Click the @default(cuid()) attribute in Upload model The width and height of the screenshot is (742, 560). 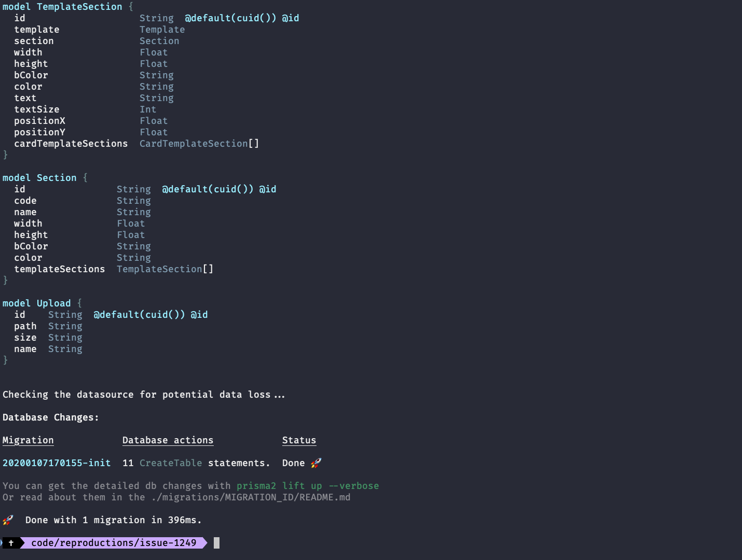[139, 314]
